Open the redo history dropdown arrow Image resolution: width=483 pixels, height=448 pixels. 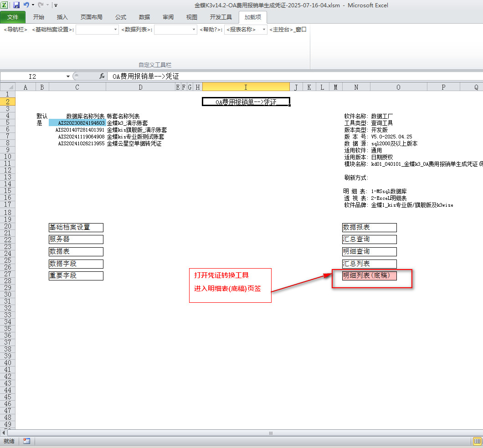pyautogui.click(x=47, y=5)
